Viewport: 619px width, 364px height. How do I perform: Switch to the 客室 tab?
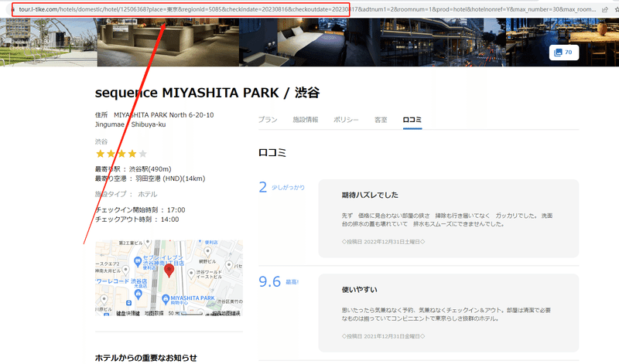pos(381,120)
